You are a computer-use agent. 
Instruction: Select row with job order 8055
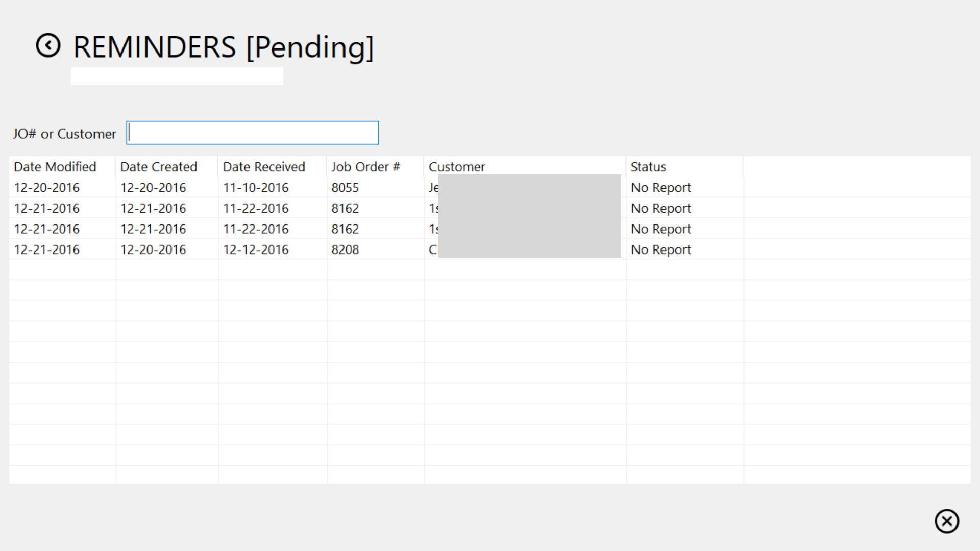point(345,188)
